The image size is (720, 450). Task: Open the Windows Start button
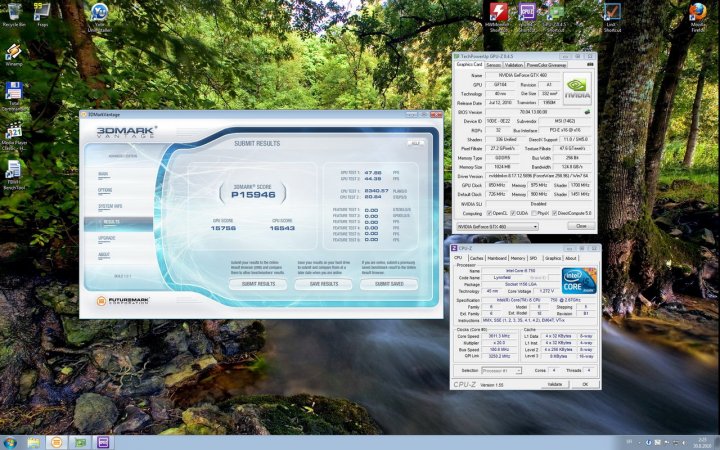pyautogui.click(x=10, y=443)
